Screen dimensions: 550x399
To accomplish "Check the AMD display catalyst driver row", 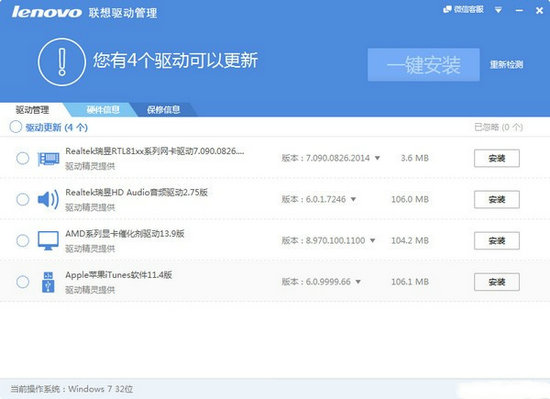I will (23, 241).
